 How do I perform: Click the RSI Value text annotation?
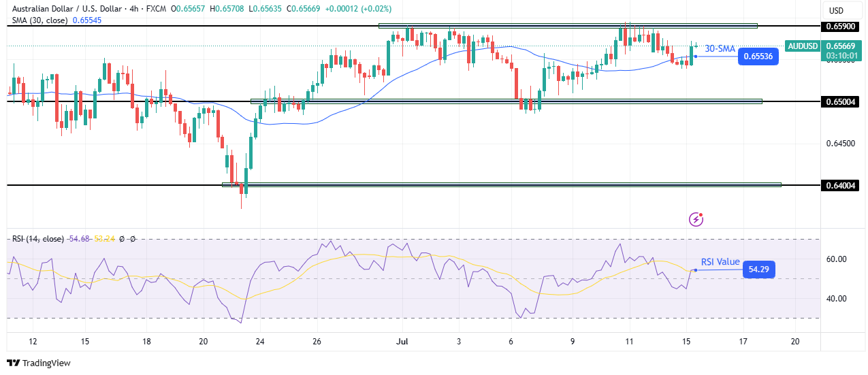point(720,262)
